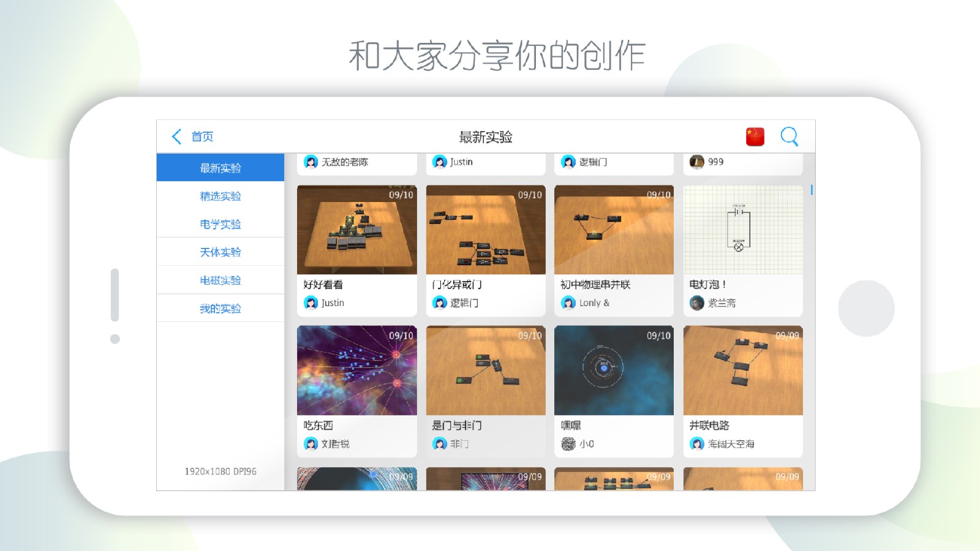Select the 精选实验 category
The image size is (980, 551).
221,195
